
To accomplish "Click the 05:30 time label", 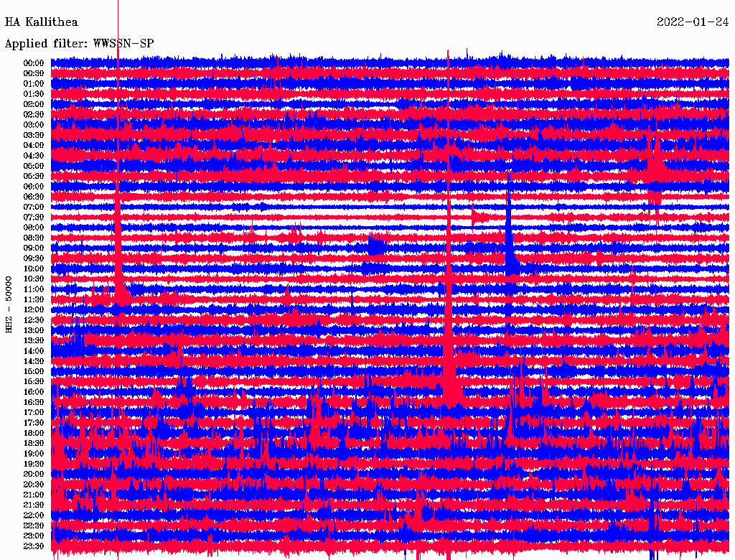I will tap(33, 177).
